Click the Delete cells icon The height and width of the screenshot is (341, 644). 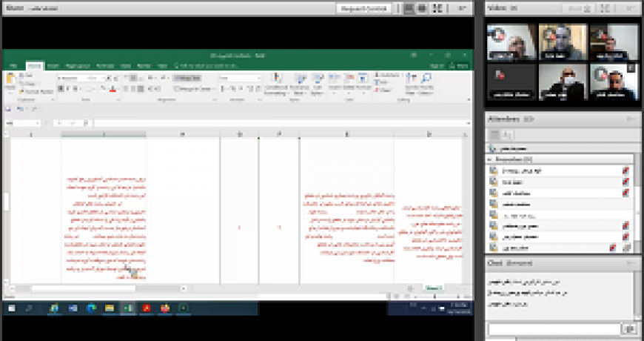pyautogui.click(x=349, y=79)
